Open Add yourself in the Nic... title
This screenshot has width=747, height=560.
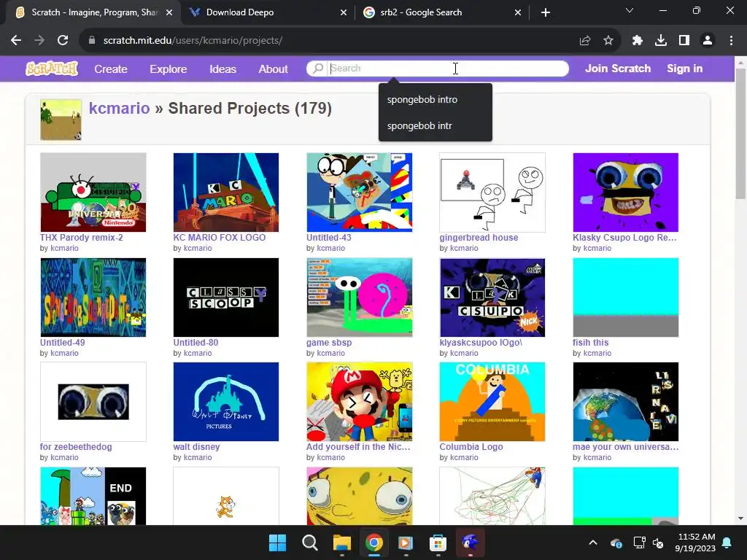tap(358, 447)
